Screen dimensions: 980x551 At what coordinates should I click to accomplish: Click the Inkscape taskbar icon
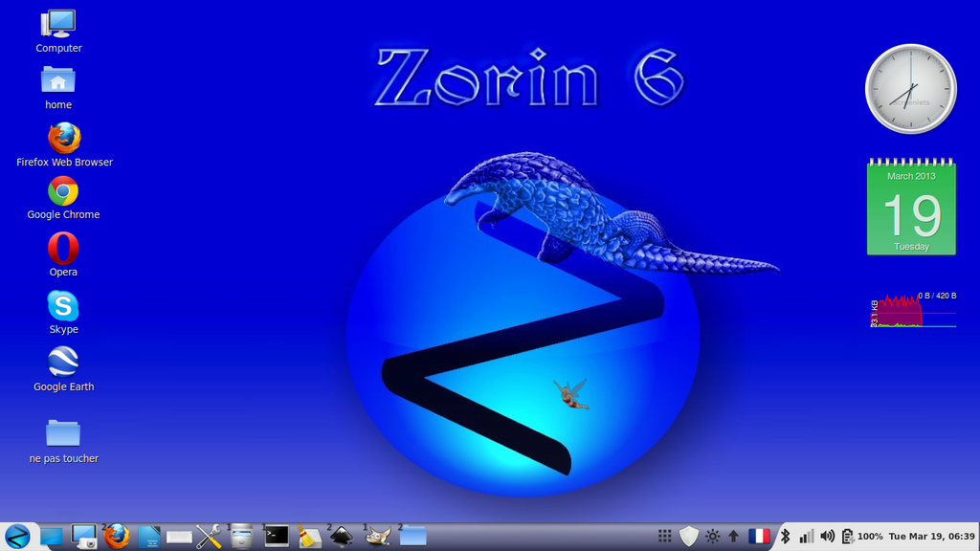click(x=343, y=537)
